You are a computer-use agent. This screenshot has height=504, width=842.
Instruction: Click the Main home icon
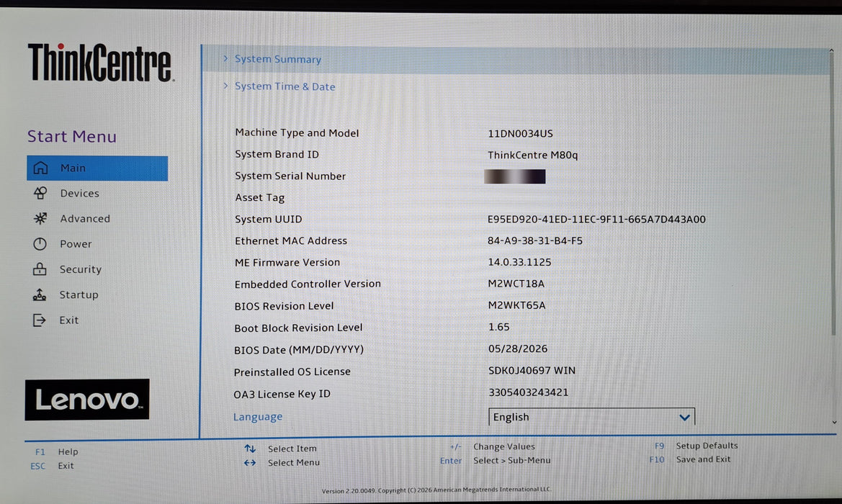(40, 168)
